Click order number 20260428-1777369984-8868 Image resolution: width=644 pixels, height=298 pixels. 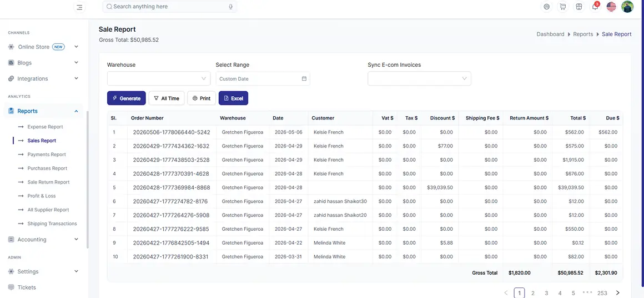point(171,187)
